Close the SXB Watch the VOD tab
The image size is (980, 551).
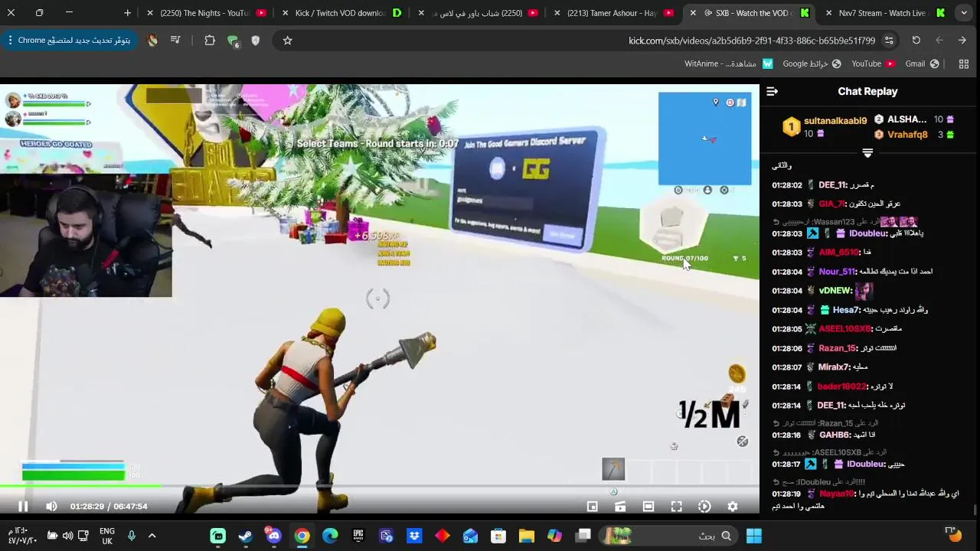(x=693, y=13)
